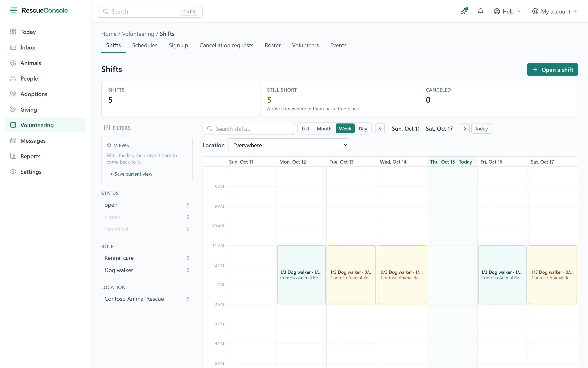Viewport: 588px width, 368px height.
Task: Switch calendar to Day view
Action: tap(363, 129)
